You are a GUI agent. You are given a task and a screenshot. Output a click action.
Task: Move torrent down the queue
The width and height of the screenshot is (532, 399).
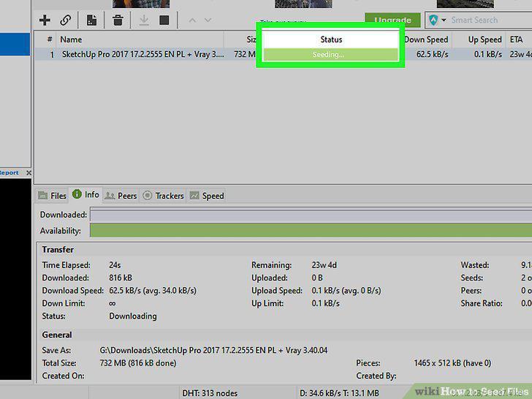208,20
